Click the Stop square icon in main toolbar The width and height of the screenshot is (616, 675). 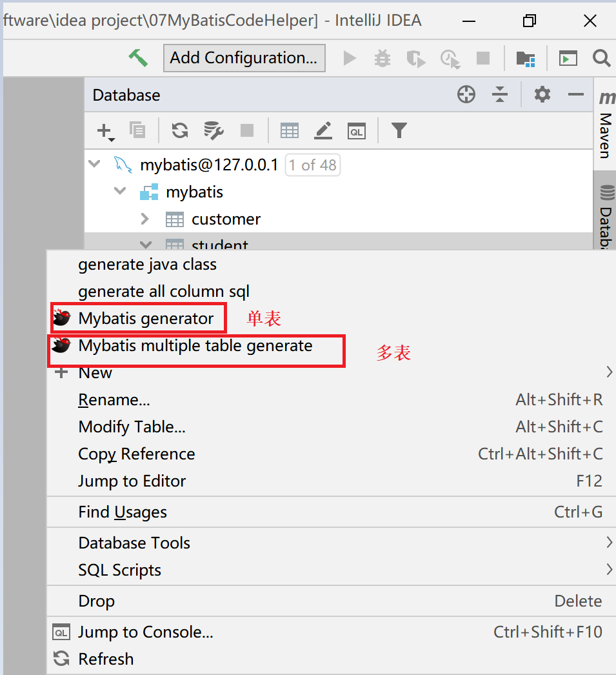point(483,57)
